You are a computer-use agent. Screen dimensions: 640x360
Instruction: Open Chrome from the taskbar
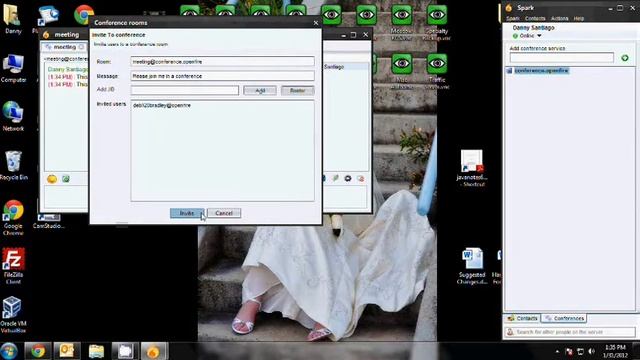tap(38, 351)
